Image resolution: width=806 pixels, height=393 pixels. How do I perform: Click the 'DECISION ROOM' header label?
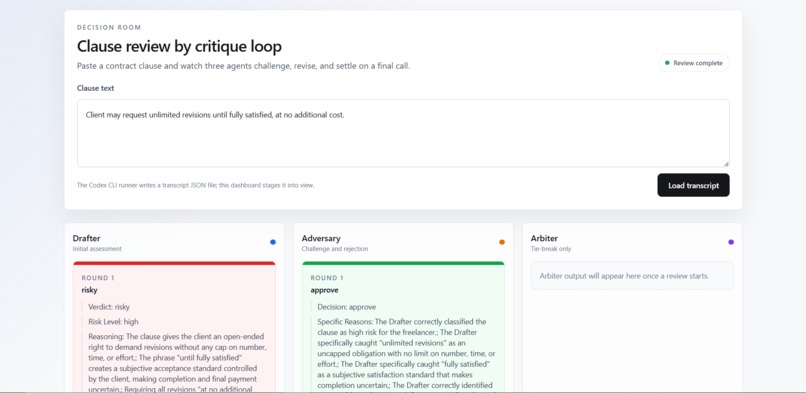click(109, 27)
